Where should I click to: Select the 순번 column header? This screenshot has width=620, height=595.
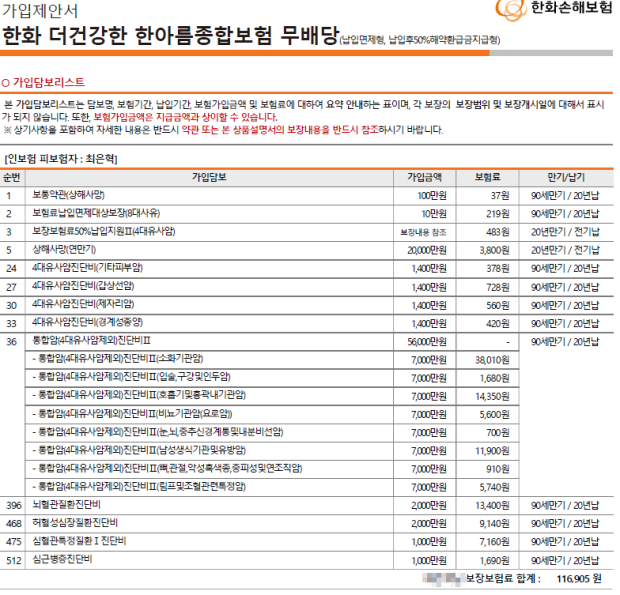coord(12,178)
